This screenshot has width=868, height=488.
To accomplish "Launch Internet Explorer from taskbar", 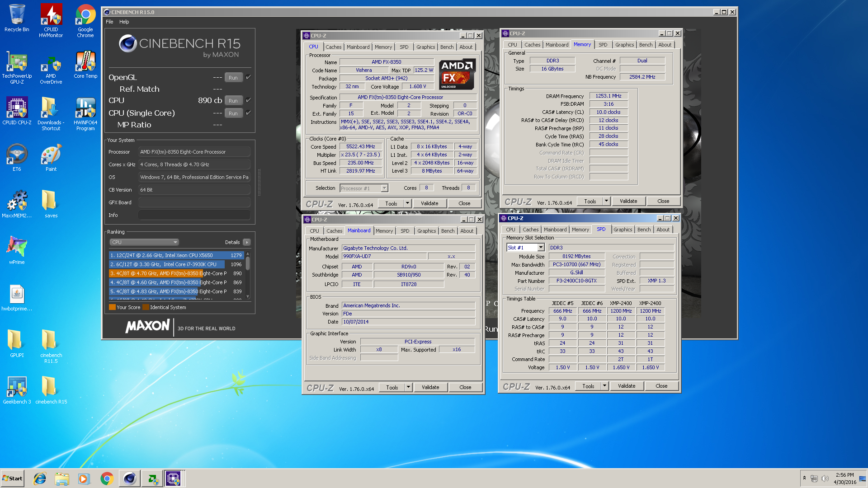I will pos(40,479).
